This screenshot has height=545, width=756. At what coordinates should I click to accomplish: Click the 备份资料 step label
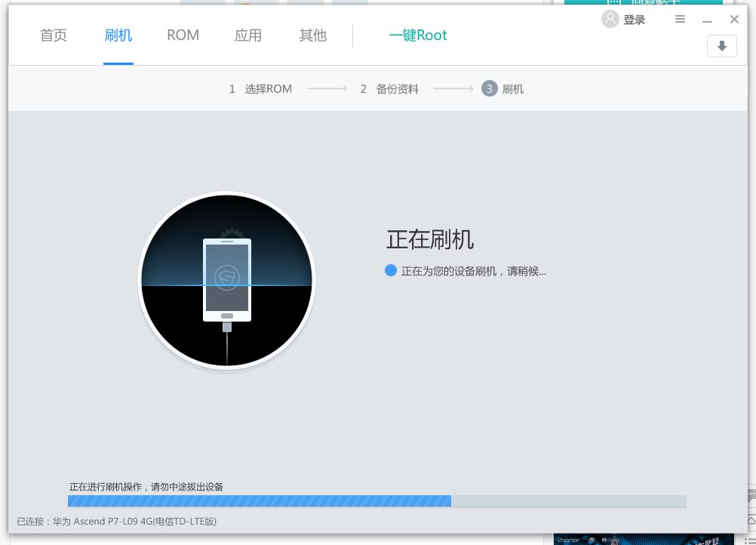(x=398, y=89)
